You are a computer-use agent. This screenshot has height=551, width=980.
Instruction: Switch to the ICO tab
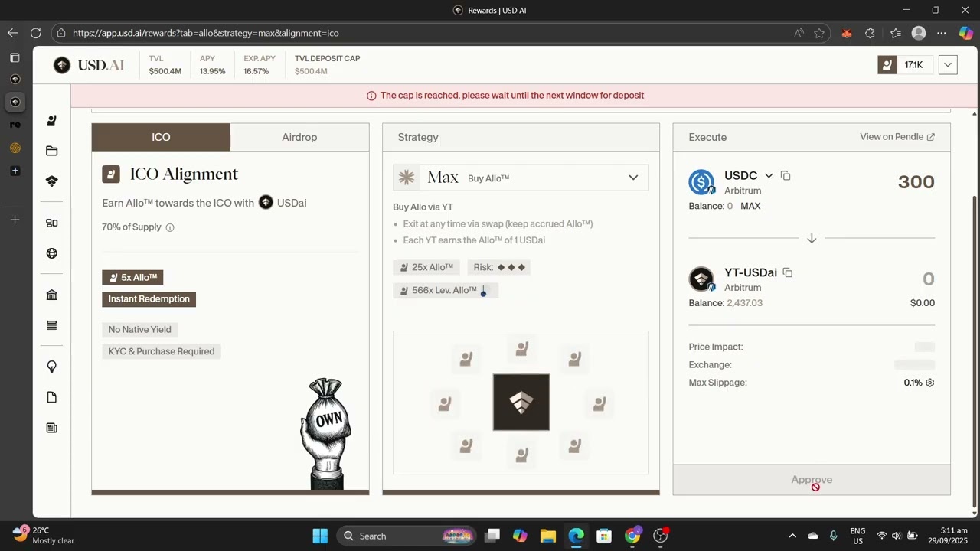[161, 137]
